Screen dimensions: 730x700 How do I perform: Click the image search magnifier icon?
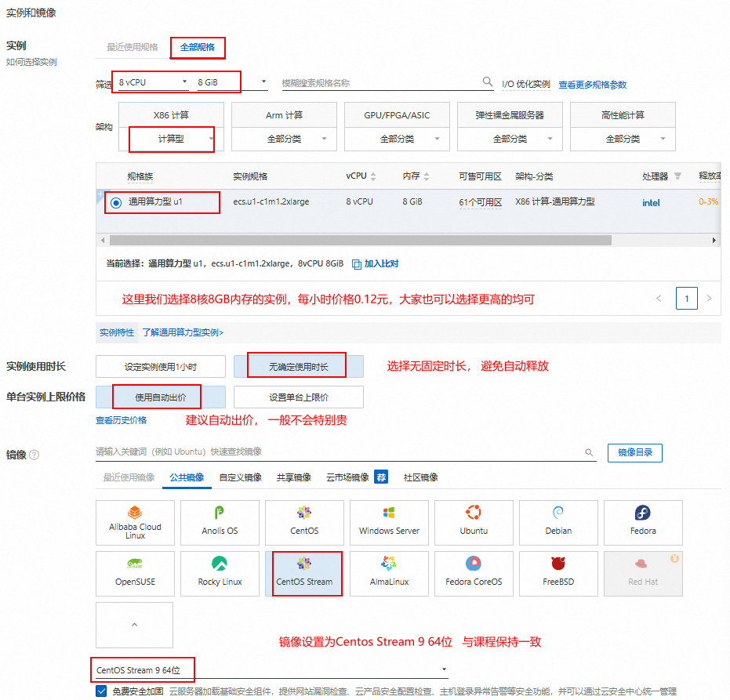(589, 452)
